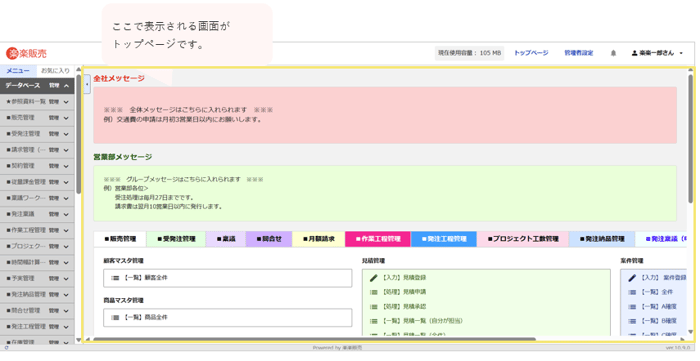Click the list icon beside 商品全件
This screenshot has width=700, height=361.
tap(115, 317)
